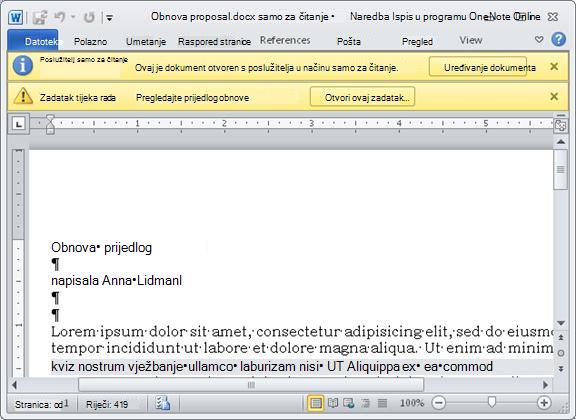Click the indent marker on horizontal ruler

click(x=50, y=124)
